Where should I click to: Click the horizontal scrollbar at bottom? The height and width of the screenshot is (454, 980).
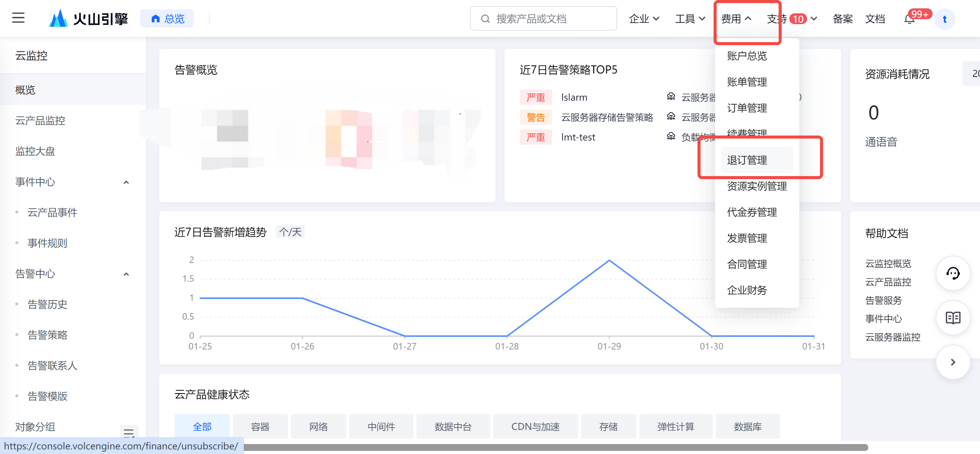click(555, 447)
